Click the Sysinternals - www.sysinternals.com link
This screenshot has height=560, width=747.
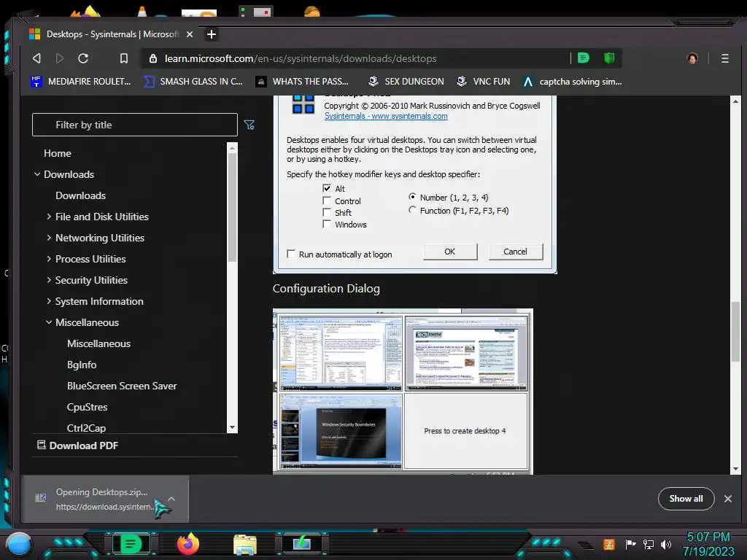point(386,116)
